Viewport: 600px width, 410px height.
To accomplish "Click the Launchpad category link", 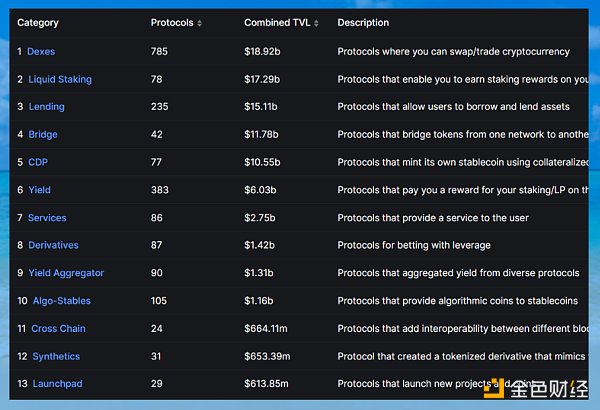I will [x=57, y=384].
